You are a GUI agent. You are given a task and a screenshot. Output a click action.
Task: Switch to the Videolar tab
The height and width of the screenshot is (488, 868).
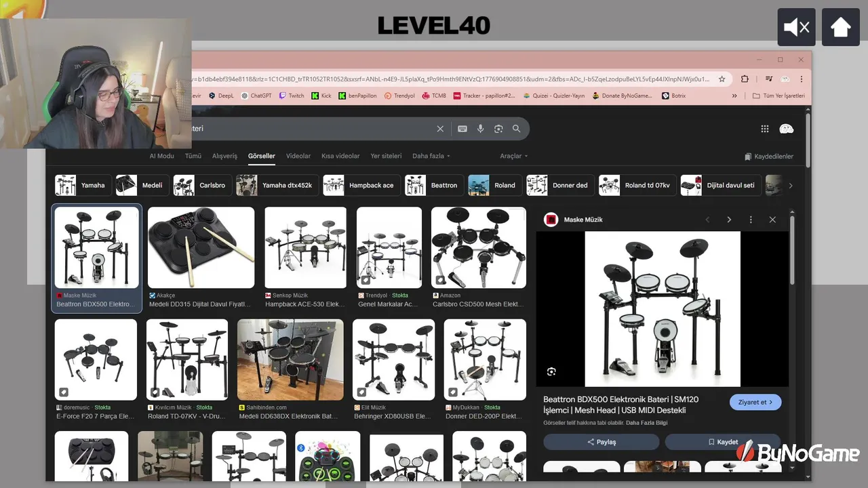coord(298,156)
